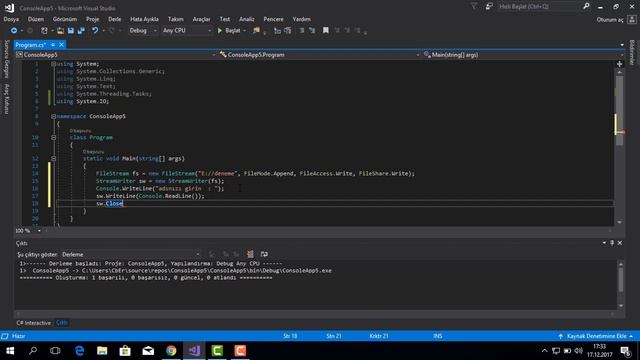640x360 pixels.
Task: Toggle a bookmark on the current line
Action: click(x=326, y=31)
